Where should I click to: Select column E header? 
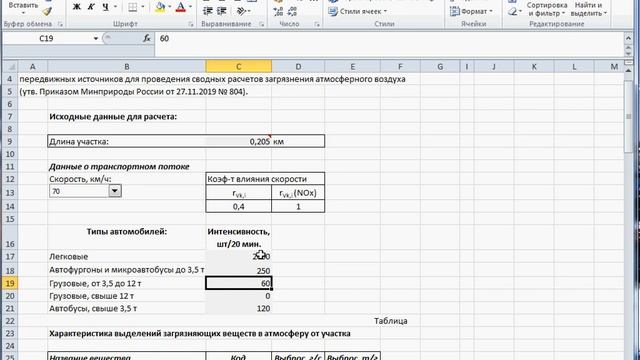352,67
